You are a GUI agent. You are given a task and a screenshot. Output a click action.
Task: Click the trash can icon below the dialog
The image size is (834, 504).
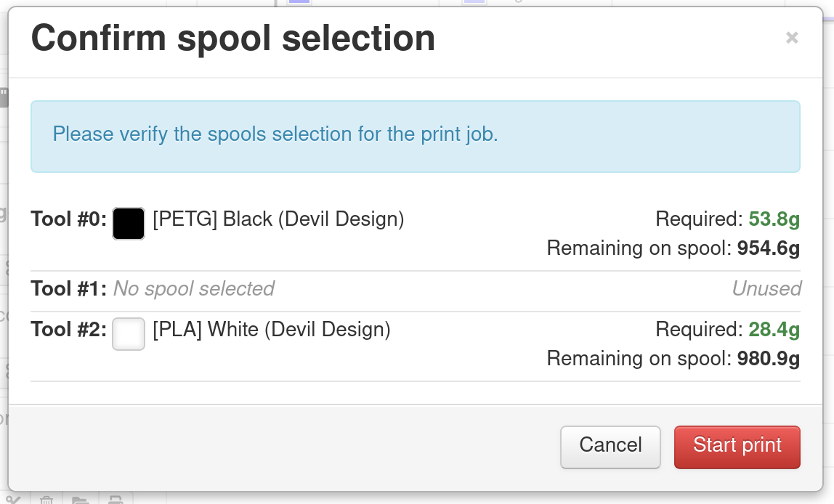(46, 500)
